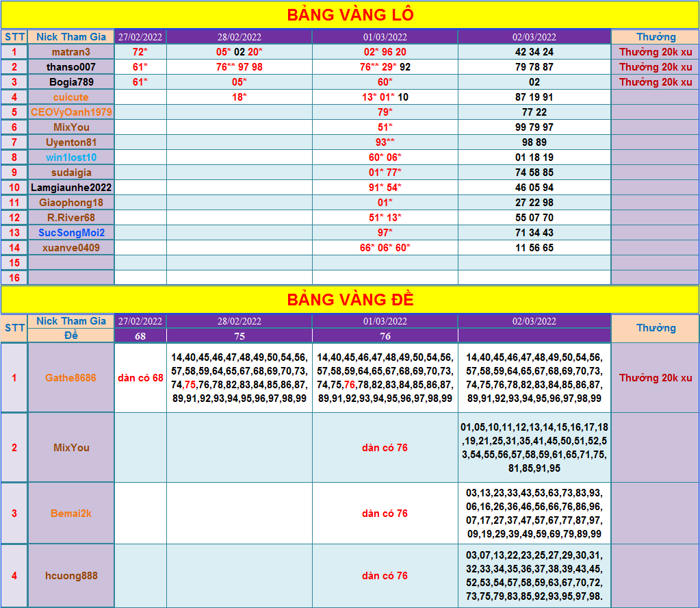Click cell '76** 29* 92' in the thanso007 row
This screenshot has width=700, height=608.
pyautogui.click(x=385, y=67)
